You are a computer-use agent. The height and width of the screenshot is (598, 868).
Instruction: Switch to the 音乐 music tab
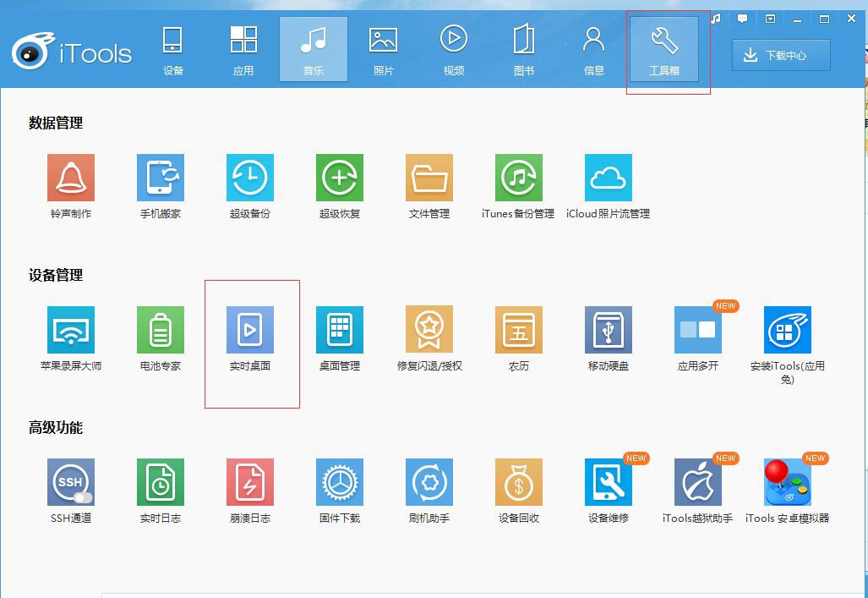314,50
